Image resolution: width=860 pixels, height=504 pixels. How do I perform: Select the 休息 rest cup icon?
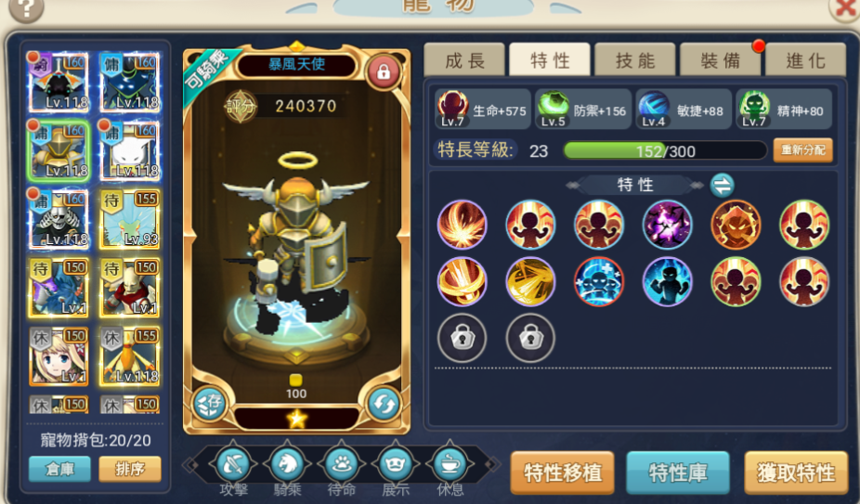click(450, 464)
